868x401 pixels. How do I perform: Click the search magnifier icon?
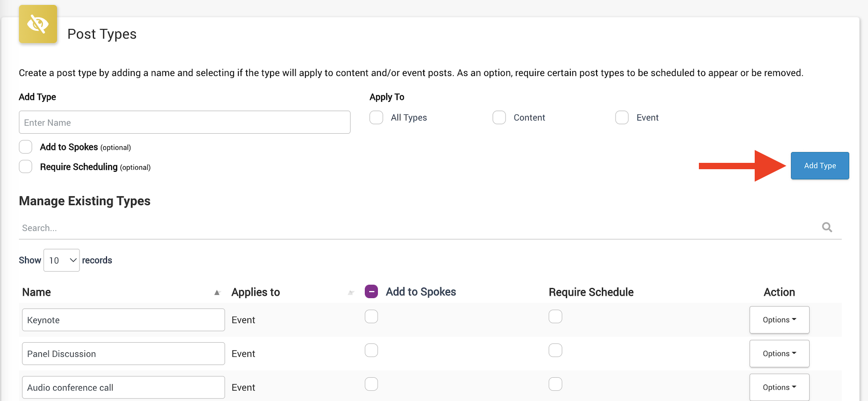[827, 228]
